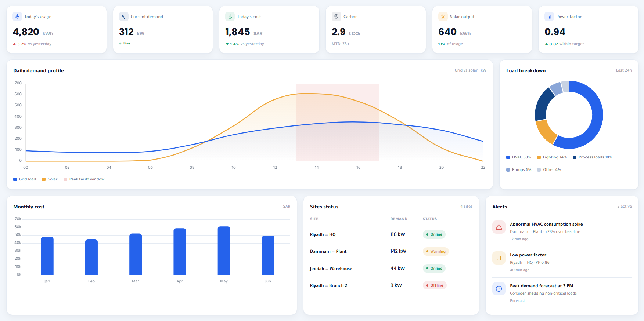Click the Dammam – Plant site name
This screenshot has height=321, width=644.
[328, 251]
